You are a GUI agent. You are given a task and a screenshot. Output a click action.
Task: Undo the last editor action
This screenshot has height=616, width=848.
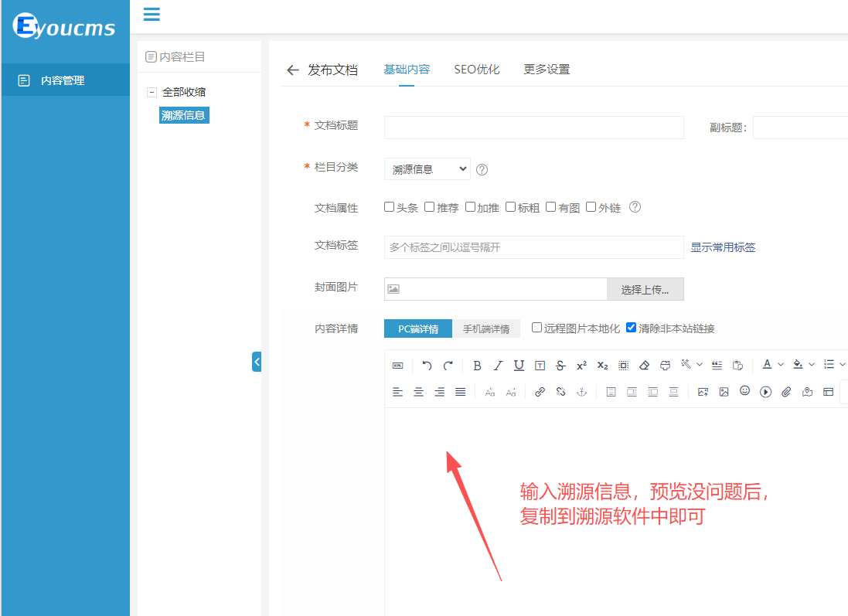(425, 366)
